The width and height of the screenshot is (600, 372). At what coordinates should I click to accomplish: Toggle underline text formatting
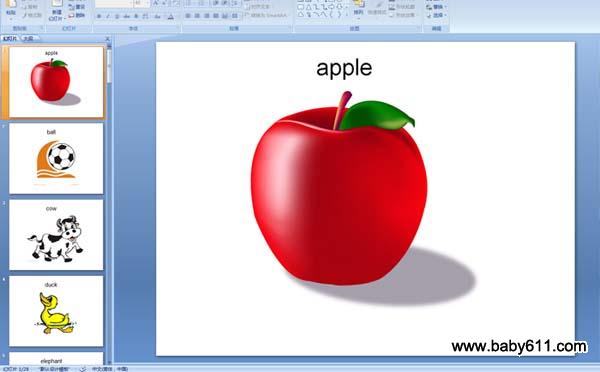[x=117, y=16]
